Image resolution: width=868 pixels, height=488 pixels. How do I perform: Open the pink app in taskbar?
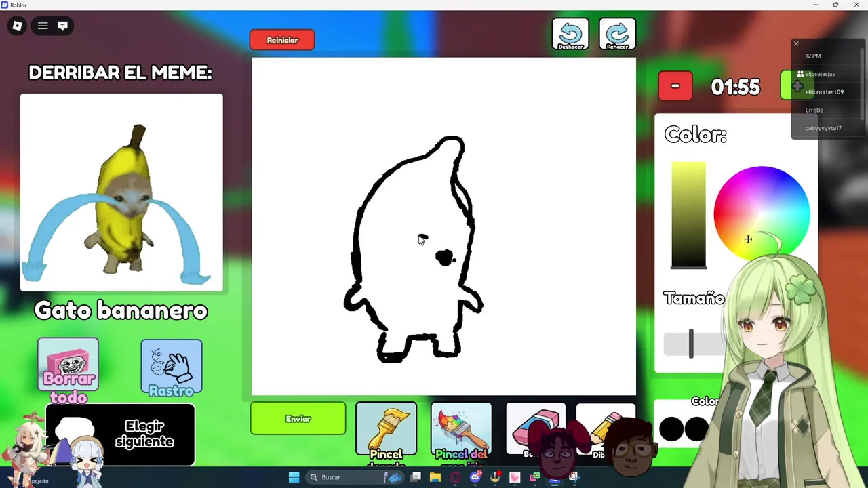point(515,477)
